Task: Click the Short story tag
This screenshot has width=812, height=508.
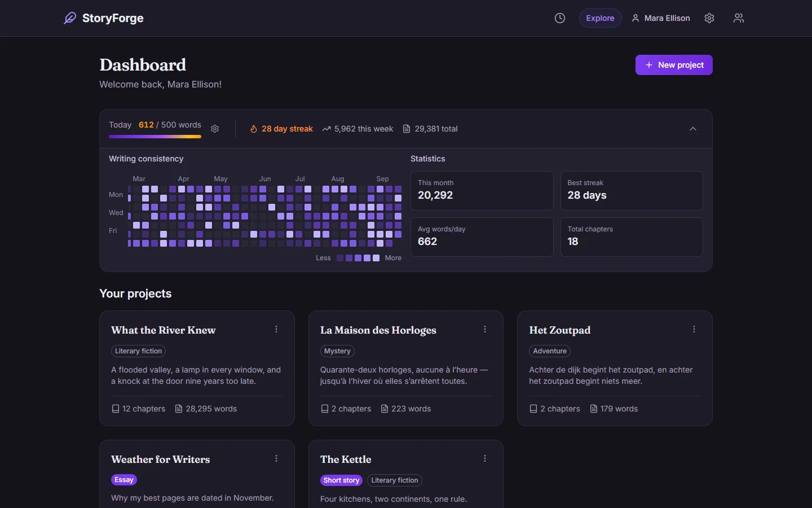Action: [x=341, y=480]
